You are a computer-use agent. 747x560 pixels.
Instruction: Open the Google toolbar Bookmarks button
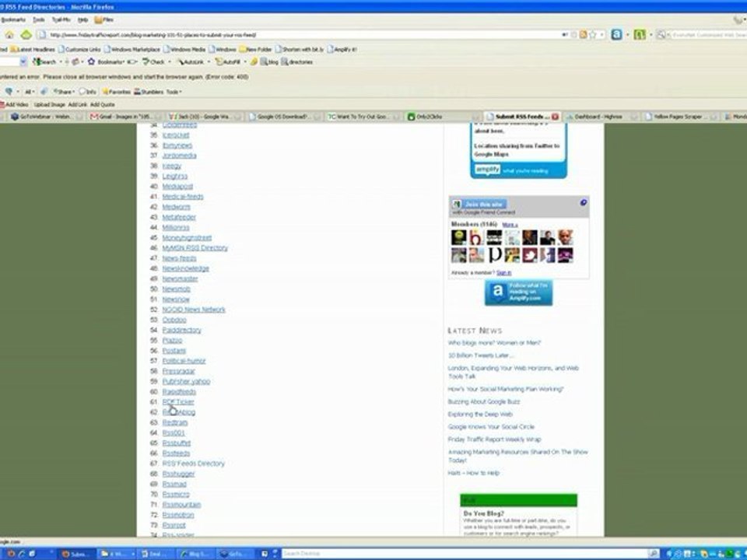pyautogui.click(x=107, y=62)
